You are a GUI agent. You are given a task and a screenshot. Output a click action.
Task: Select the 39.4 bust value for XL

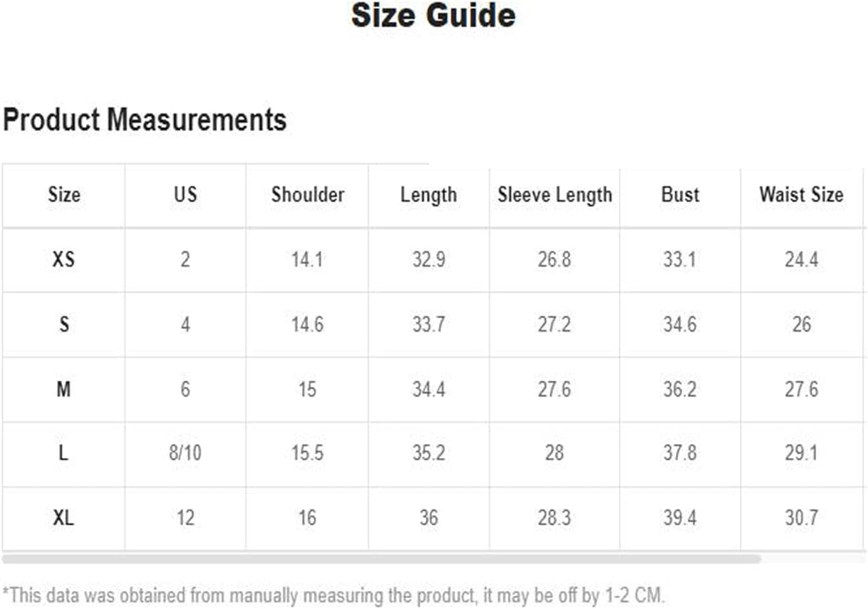[680, 518]
